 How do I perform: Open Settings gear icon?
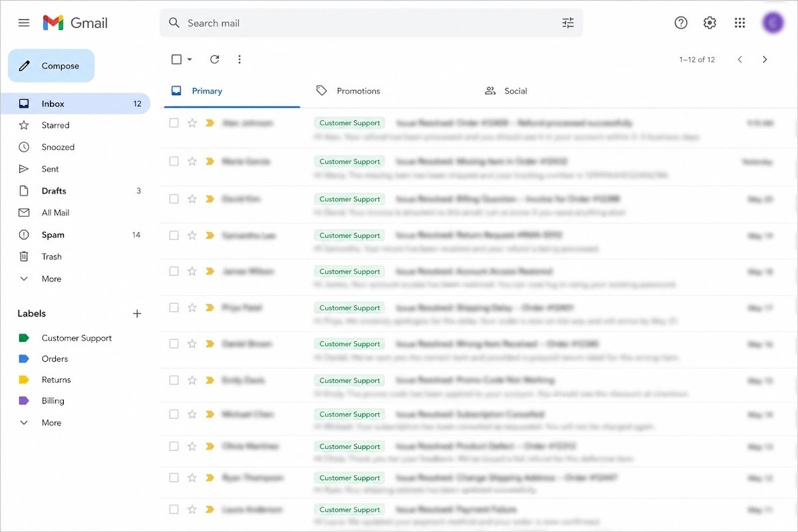tap(710, 23)
